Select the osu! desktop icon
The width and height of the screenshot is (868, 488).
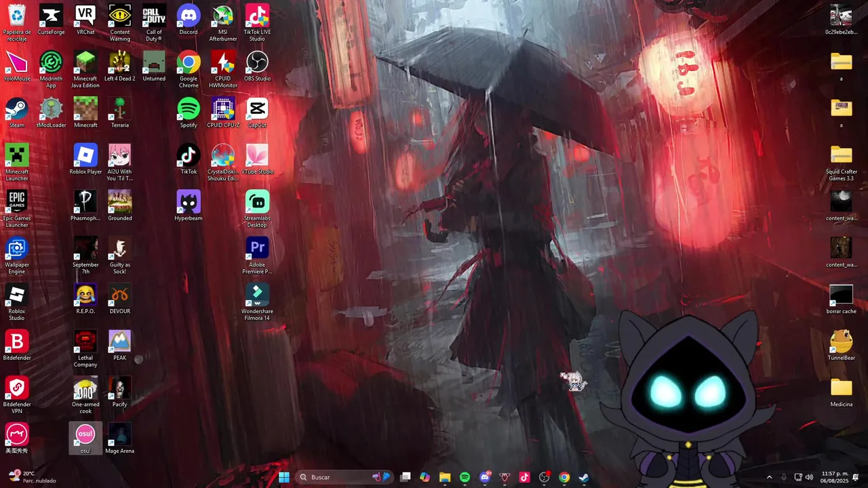point(85,439)
